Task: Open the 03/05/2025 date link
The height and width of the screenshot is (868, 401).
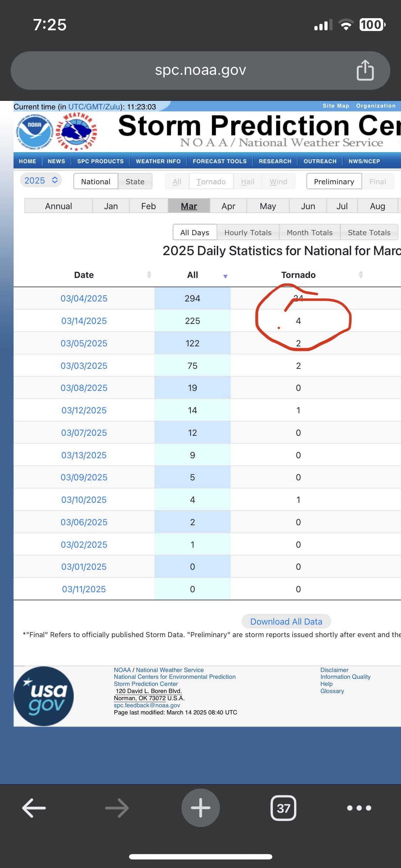Action: (84, 343)
